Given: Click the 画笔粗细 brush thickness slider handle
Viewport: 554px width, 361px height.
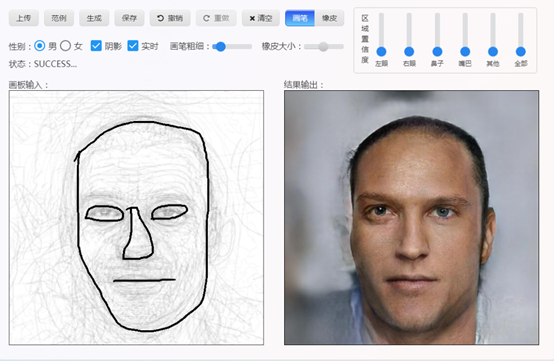Looking at the screenshot, I should 220,47.
